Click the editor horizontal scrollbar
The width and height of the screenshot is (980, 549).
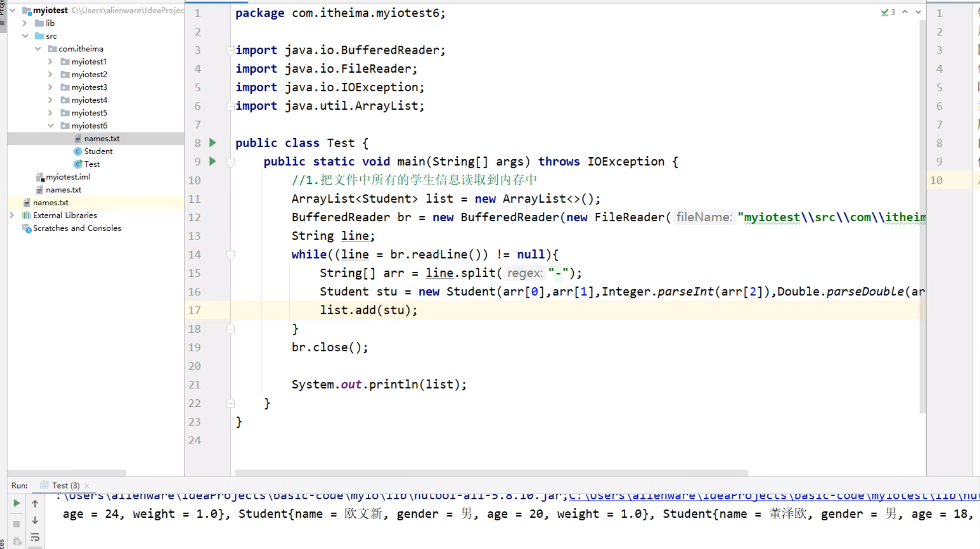click(491, 473)
